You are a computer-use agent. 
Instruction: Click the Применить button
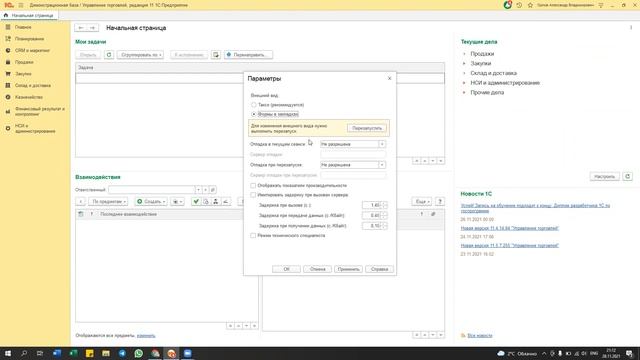point(349,269)
